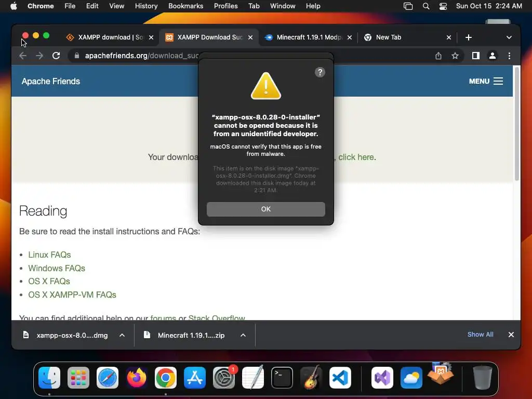Open a new tab with the plus button
This screenshot has height=399, width=532.
pos(468,37)
